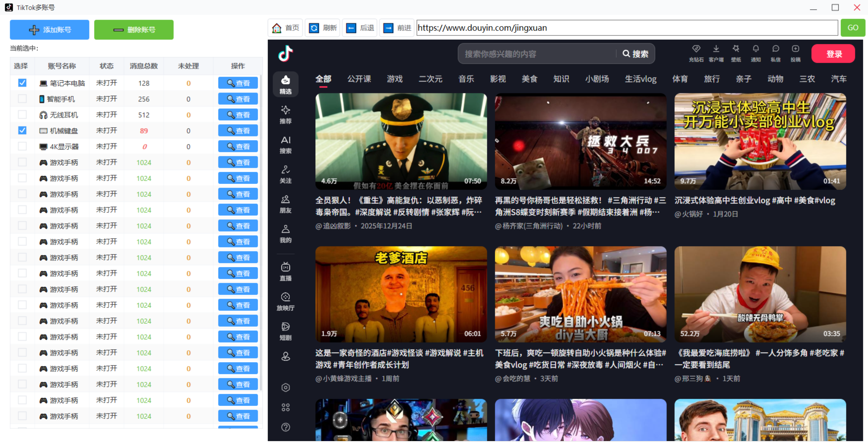Click the 客户端 download icon
The height and width of the screenshot is (446, 868).
click(716, 53)
